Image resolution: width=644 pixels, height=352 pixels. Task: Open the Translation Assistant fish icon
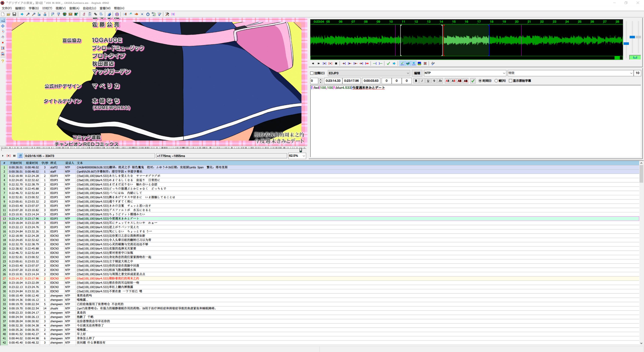point(136,14)
